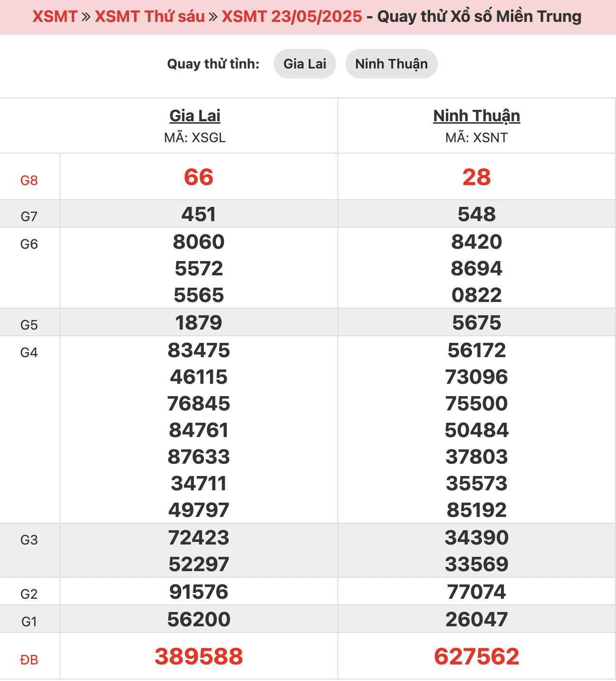Open the Gia Lai column header link
616x681 pixels.
[195, 116]
